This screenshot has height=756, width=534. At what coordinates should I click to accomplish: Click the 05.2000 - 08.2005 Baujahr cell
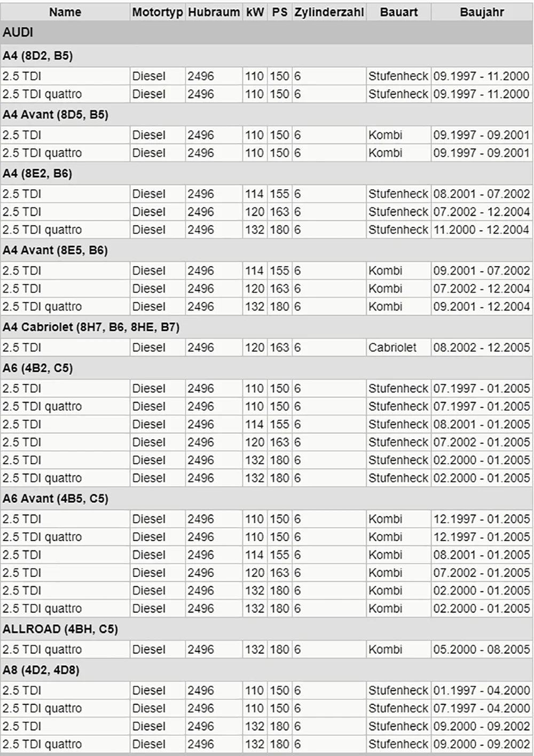click(x=482, y=649)
